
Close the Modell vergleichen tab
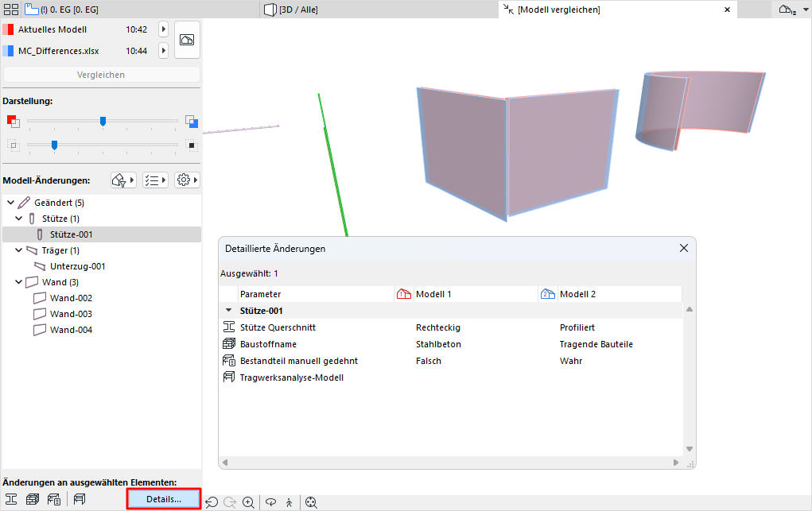(727, 10)
